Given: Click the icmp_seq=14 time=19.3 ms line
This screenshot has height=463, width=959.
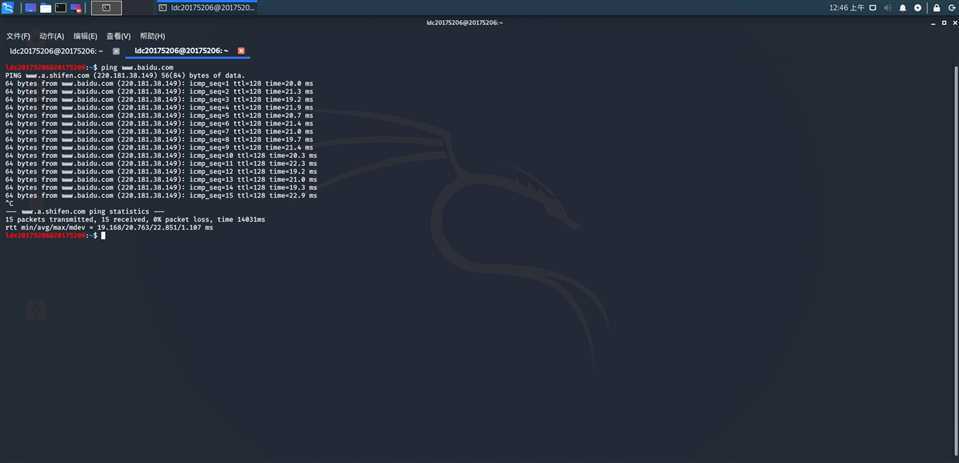Looking at the screenshot, I should click(161, 187).
